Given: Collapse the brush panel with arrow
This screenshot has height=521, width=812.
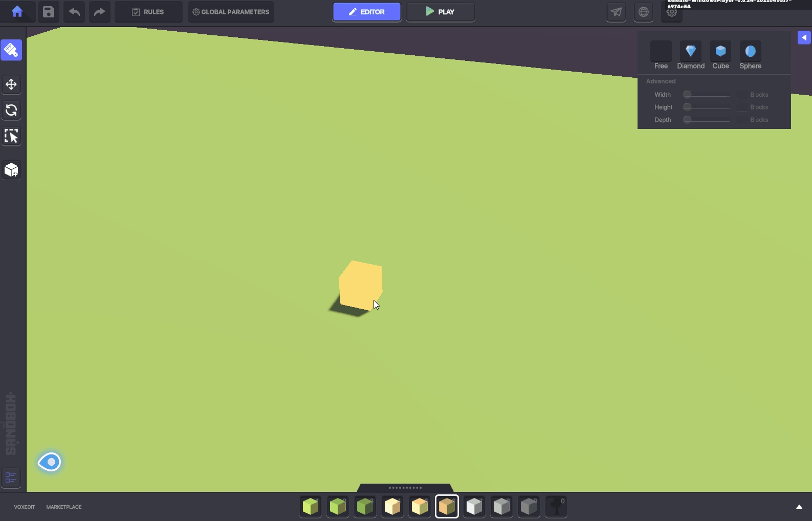Looking at the screenshot, I should point(804,37).
